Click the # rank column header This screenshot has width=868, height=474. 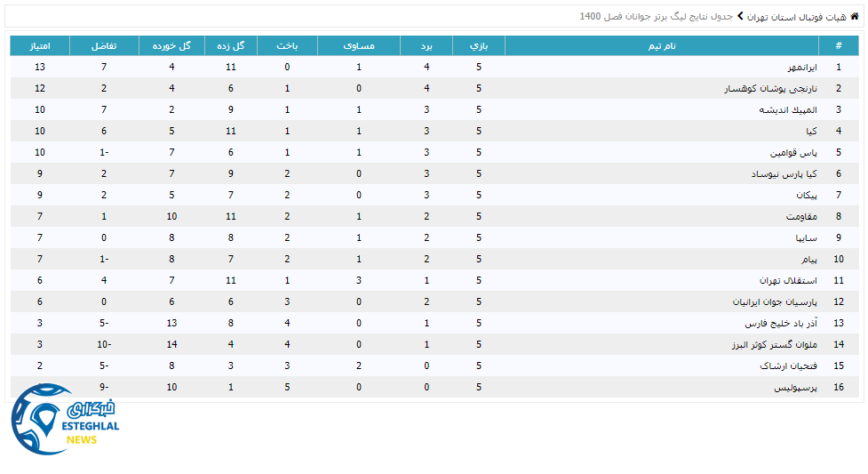(x=838, y=46)
